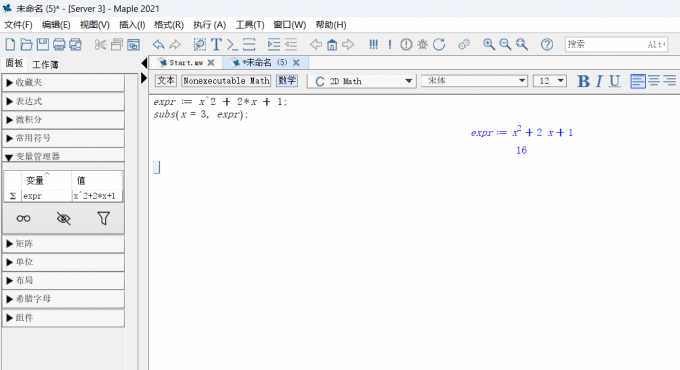The width and height of the screenshot is (680, 370).
Task: Restart Maple server with circular arrow
Action: pos(439,44)
